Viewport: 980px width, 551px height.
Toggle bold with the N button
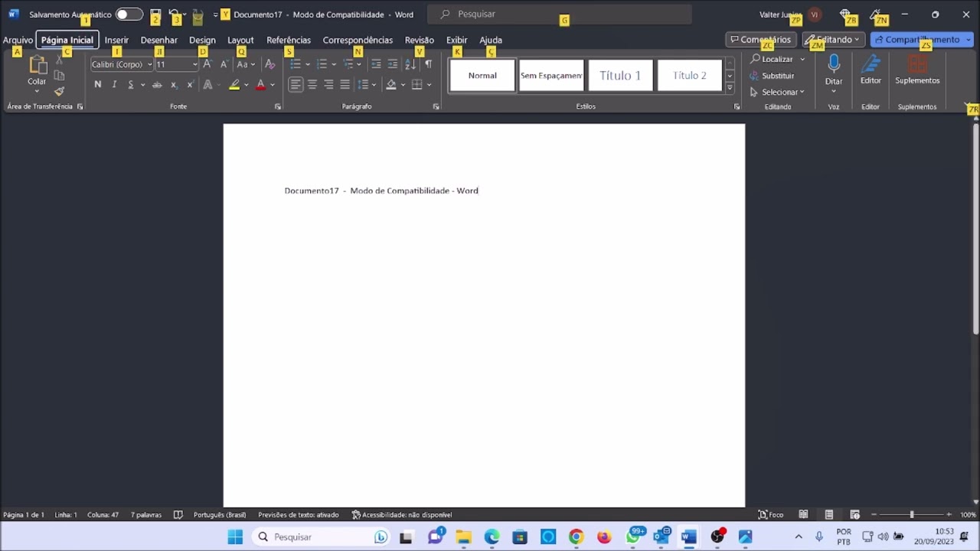click(x=97, y=85)
